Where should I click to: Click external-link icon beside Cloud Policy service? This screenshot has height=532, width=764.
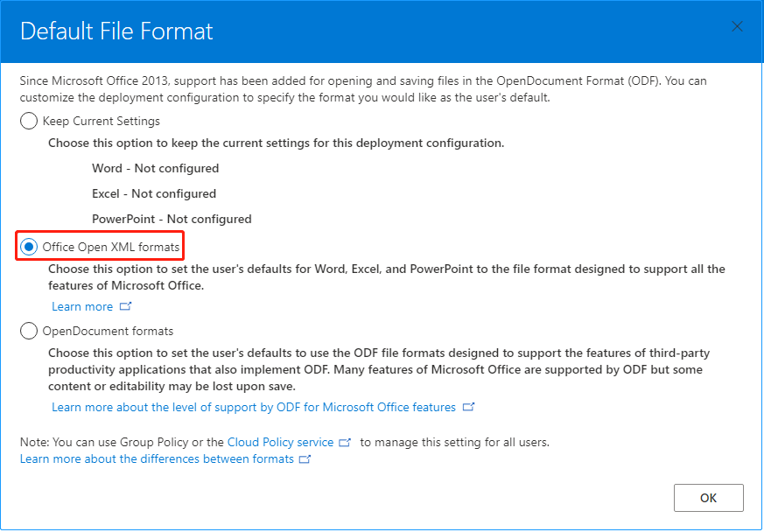[x=345, y=443]
